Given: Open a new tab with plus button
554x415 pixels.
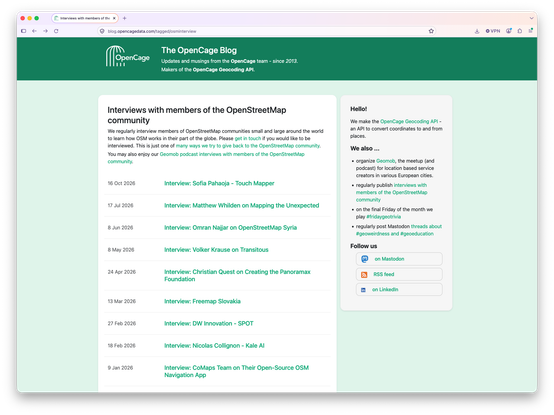Looking at the screenshot, I should (124, 18).
